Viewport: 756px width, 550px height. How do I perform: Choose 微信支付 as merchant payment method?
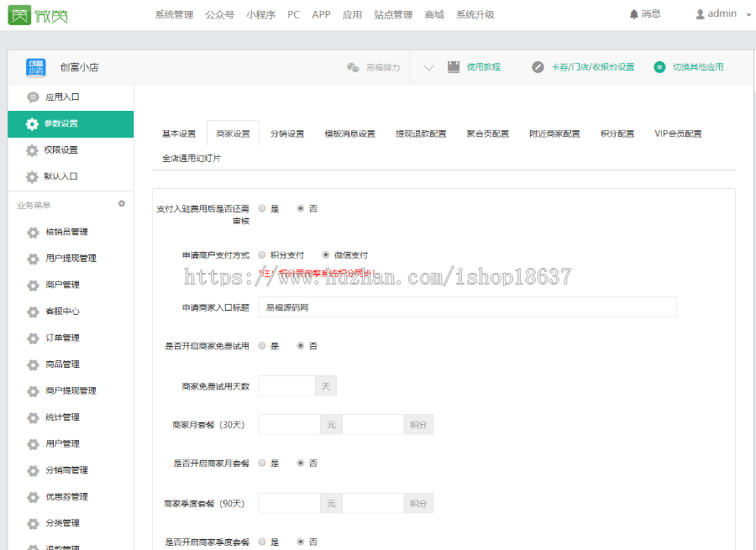pyautogui.click(x=326, y=255)
